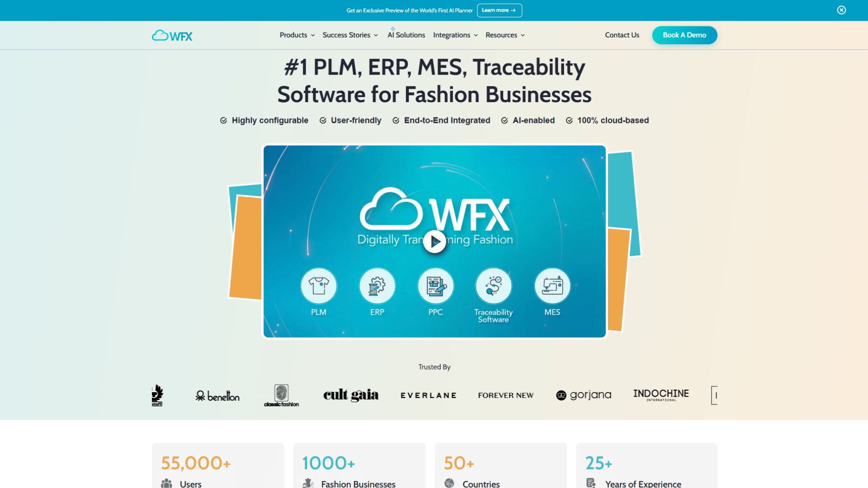The width and height of the screenshot is (868, 488).
Task: Click the 1000+ Fashion Businesses card
Action: [x=359, y=465]
